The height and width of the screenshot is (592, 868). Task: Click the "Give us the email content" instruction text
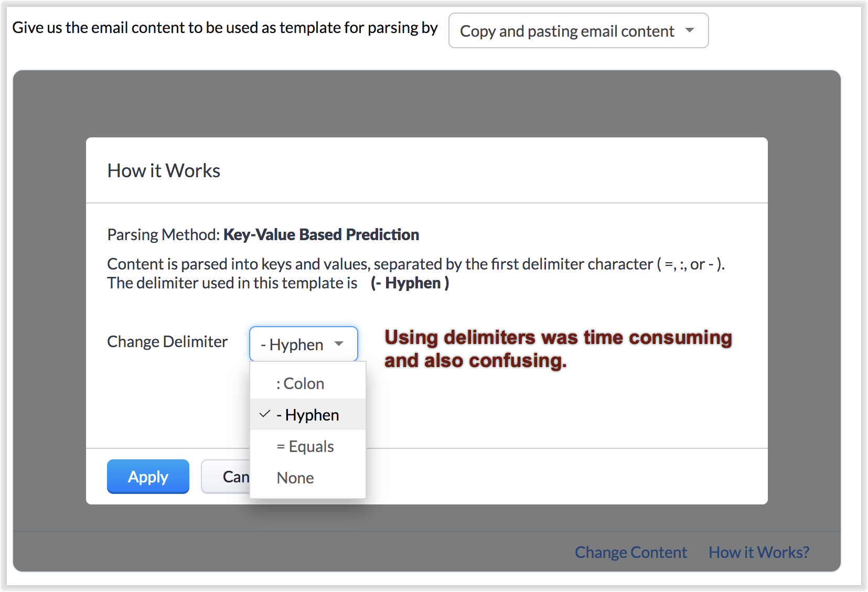pyautogui.click(x=224, y=27)
